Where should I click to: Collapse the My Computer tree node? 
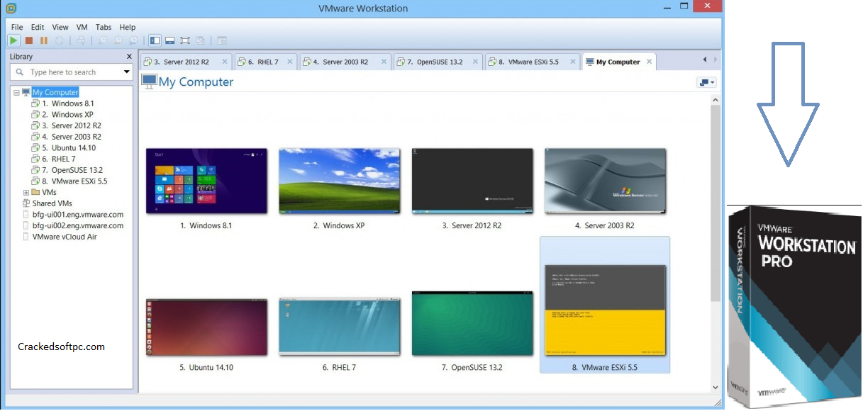pos(16,92)
